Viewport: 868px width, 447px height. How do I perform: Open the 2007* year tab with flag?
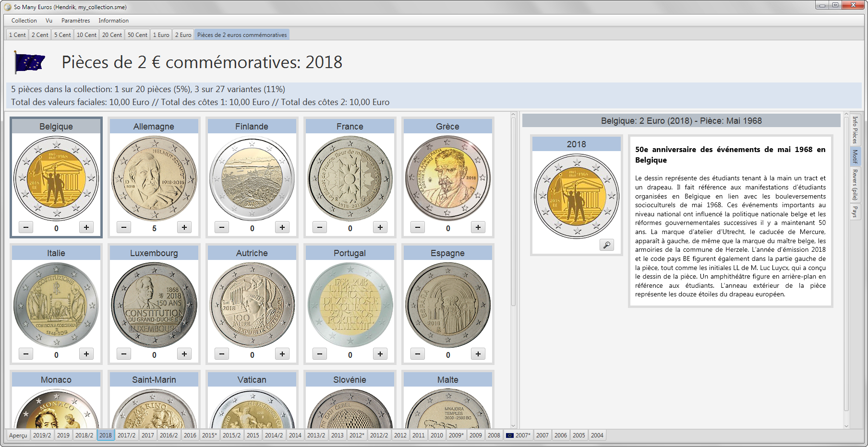tap(518, 435)
